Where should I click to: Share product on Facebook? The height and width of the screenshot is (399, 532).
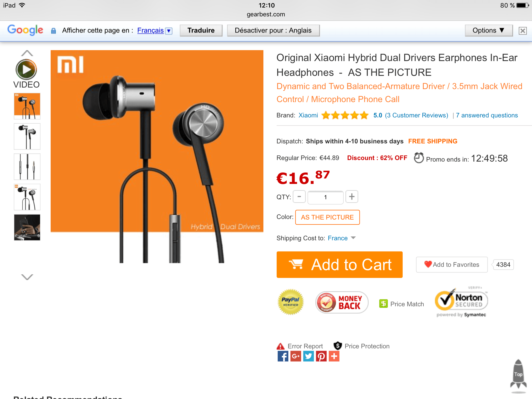pyautogui.click(x=283, y=356)
